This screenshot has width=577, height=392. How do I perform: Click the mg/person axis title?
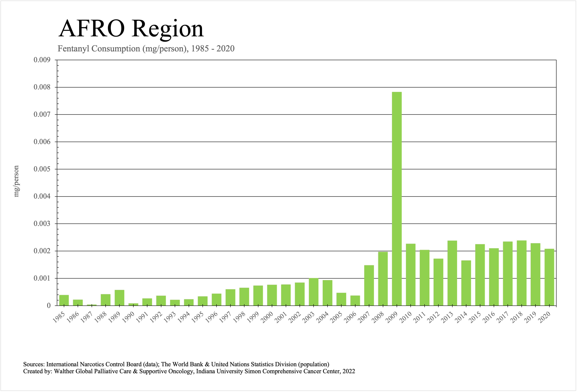[x=16, y=181]
